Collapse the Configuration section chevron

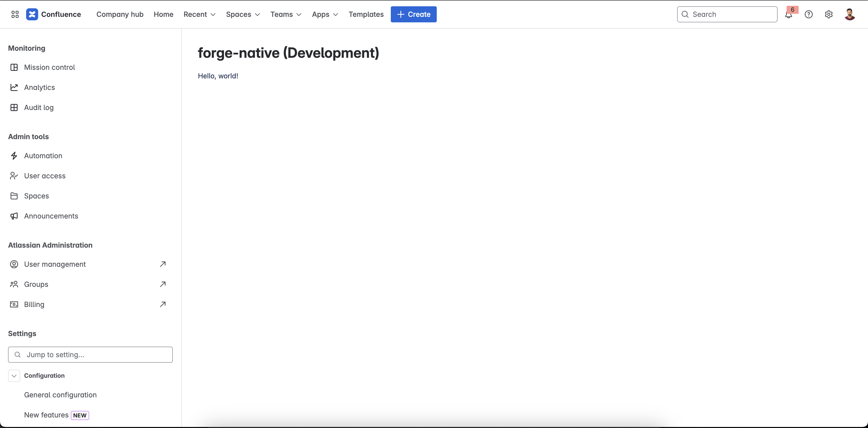click(x=14, y=376)
